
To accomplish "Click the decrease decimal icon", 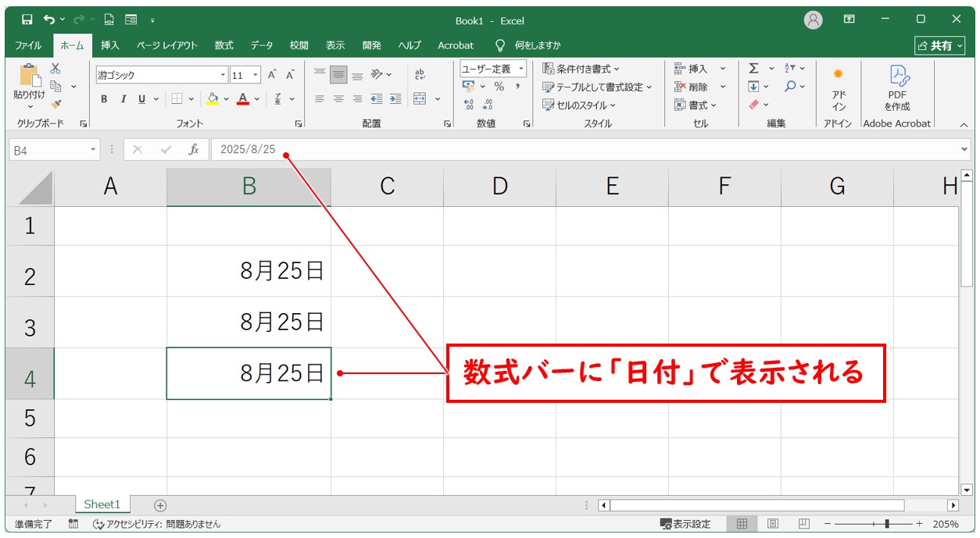I will tap(488, 104).
